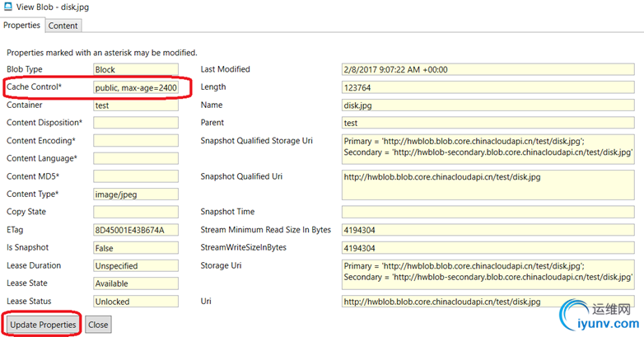Viewport: 644px width, 337px height.
Task: Switch to the Content tab
Action: point(63,26)
